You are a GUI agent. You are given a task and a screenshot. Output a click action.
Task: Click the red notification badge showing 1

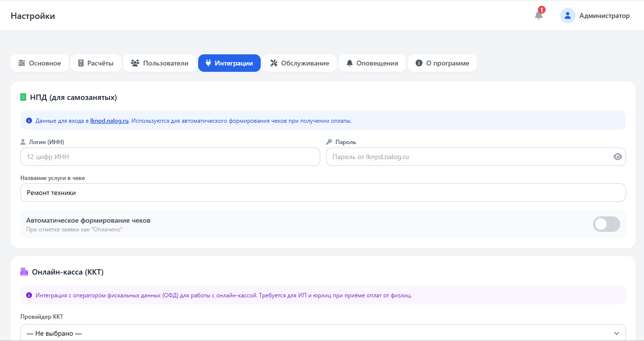pos(542,10)
